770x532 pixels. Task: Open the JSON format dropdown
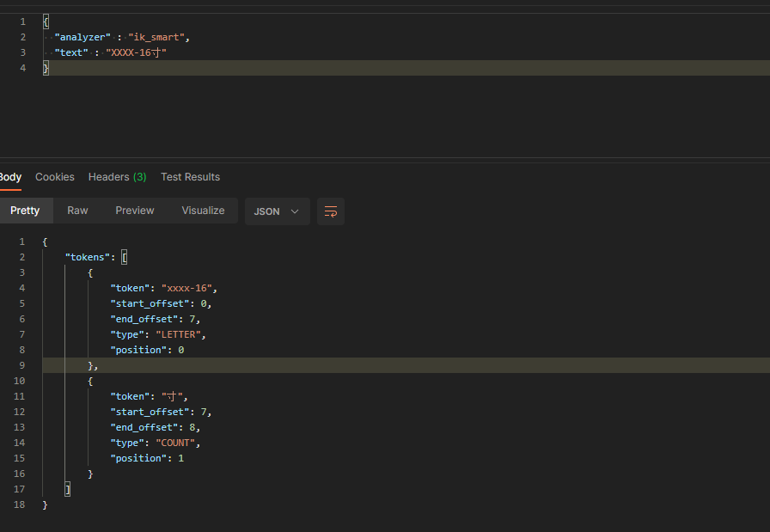pyautogui.click(x=277, y=211)
